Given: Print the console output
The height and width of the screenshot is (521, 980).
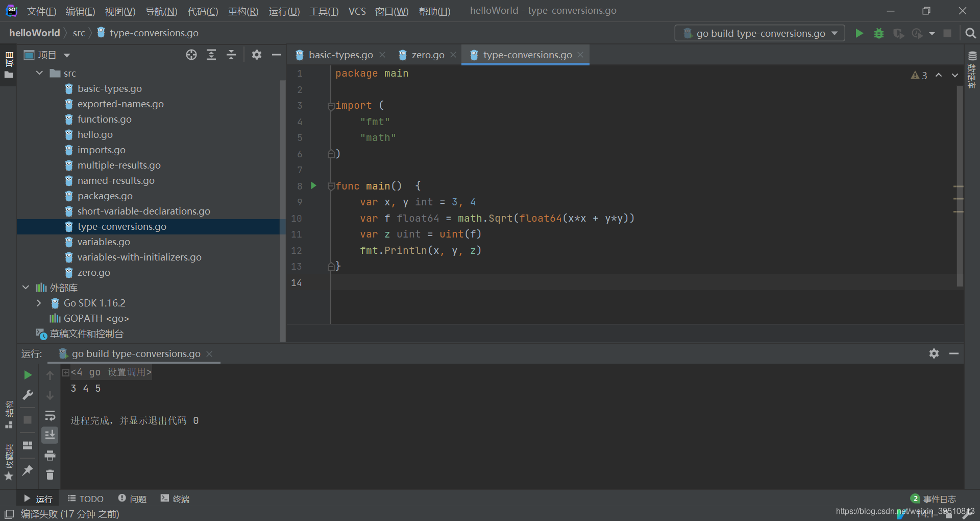Looking at the screenshot, I should point(50,455).
